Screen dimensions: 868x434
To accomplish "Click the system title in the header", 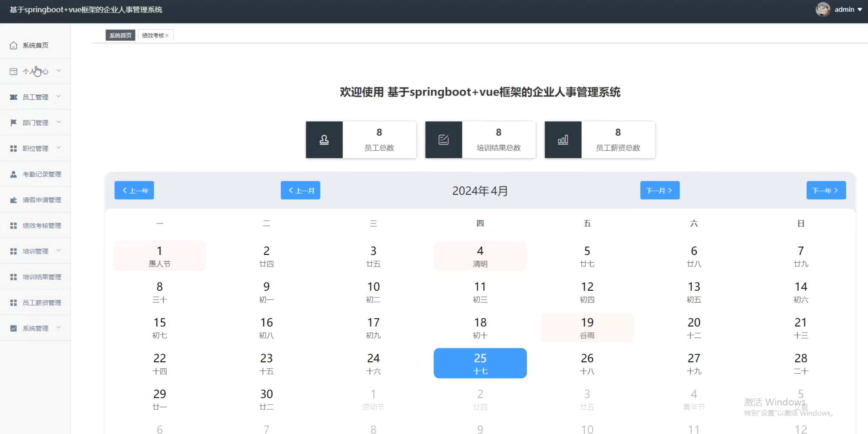I will 86,9.
